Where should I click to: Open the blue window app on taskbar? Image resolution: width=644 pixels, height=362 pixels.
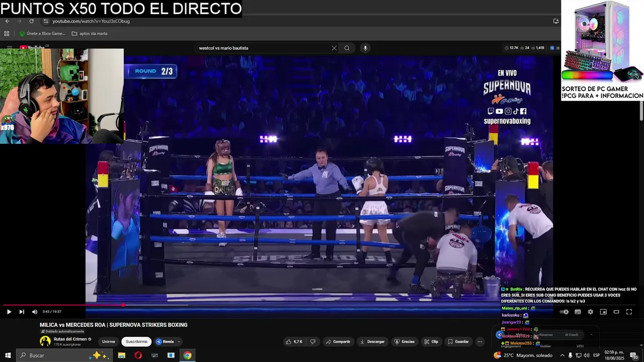(171, 355)
